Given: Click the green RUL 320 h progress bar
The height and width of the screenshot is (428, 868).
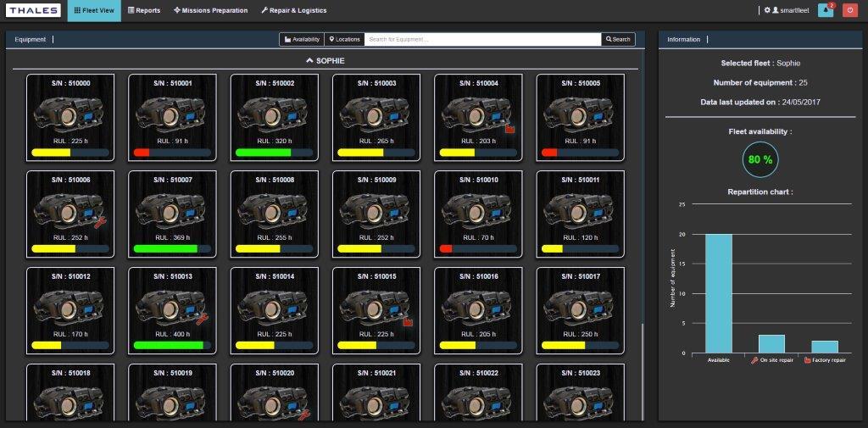Looking at the screenshot, I should pos(275,153).
